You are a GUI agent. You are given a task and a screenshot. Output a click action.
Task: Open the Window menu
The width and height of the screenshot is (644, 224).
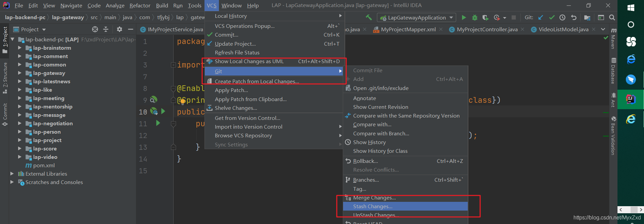[231, 5]
